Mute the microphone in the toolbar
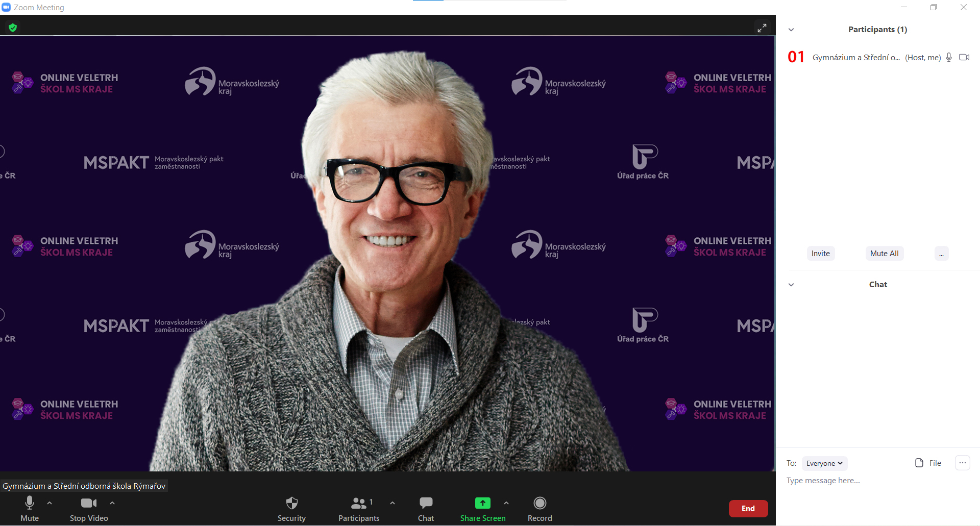The width and height of the screenshot is (980, 526). point(30,509)
